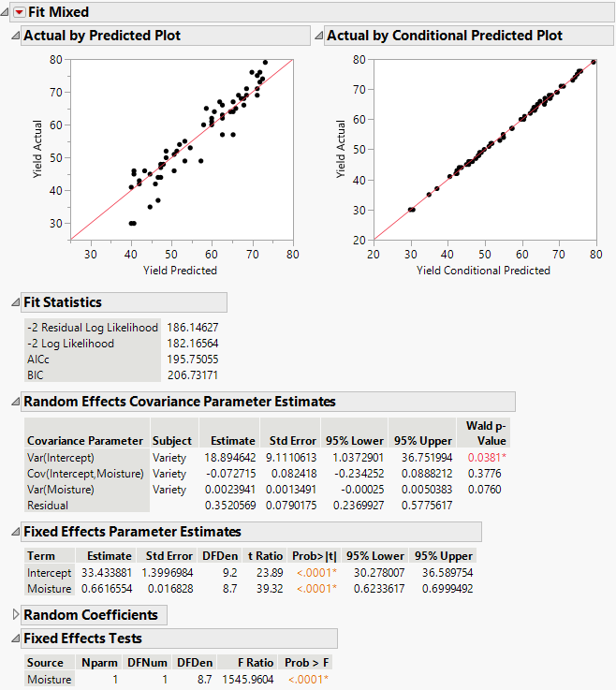The image size is (616, 690).
Task: Click the Yield Predicted axis label
Action: click(x=180, y=271)
